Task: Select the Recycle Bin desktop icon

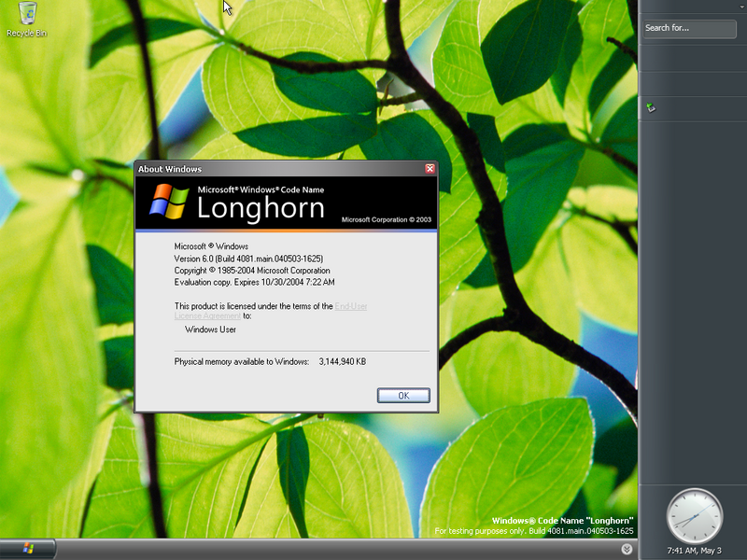Action: [x=27, y=18]
